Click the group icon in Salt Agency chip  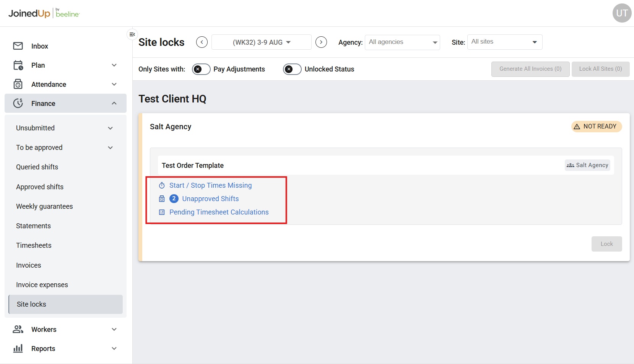click(x=571, y=165)
